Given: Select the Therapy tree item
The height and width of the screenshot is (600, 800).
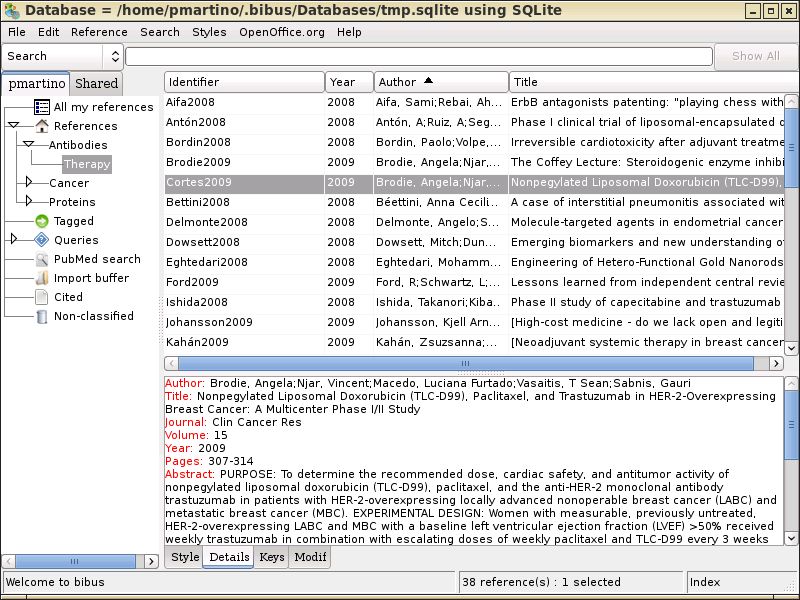Looking at the screenshot, I should point(87,164).
